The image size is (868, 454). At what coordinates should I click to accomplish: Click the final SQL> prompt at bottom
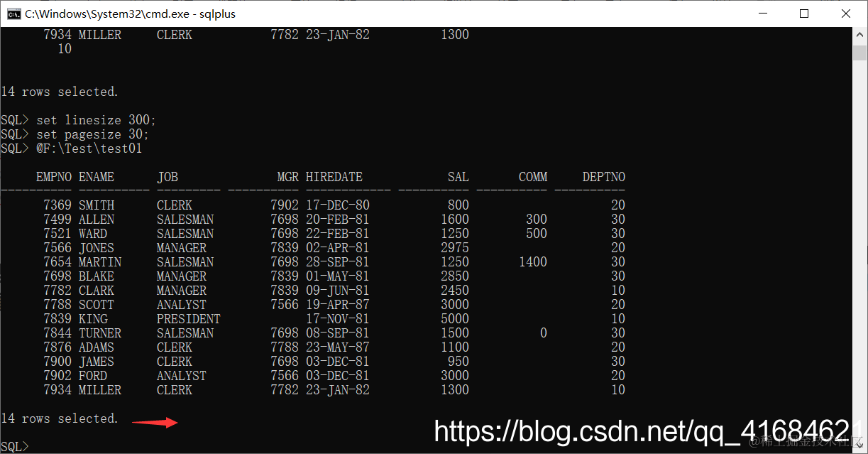[x=15, y=446]
